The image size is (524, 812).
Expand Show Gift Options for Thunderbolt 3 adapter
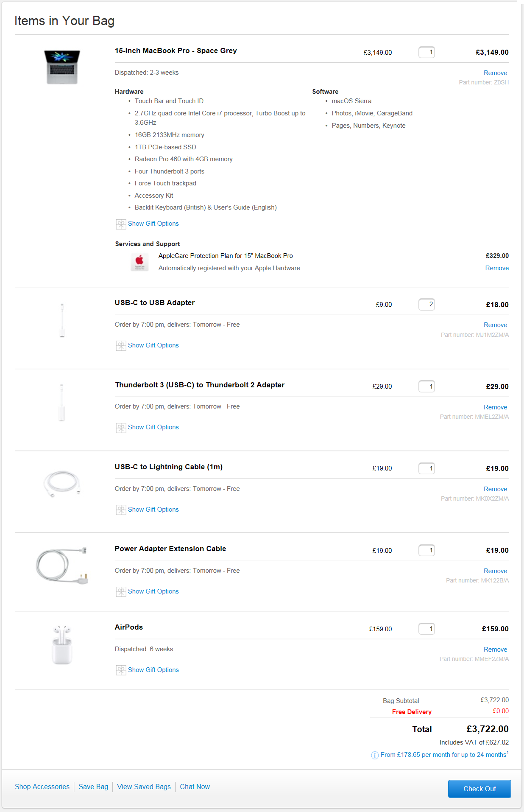click(153, 427)
